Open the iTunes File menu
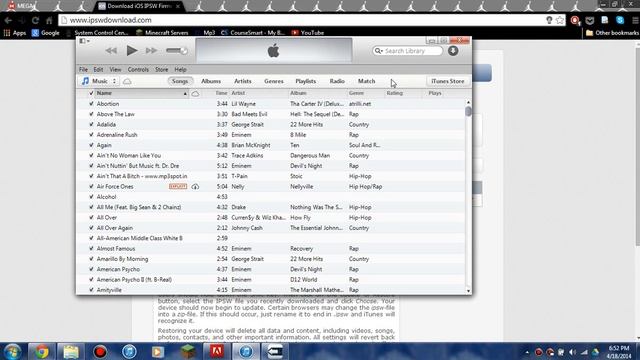Viewport: 640px width, 360px height. coord(83,69)
